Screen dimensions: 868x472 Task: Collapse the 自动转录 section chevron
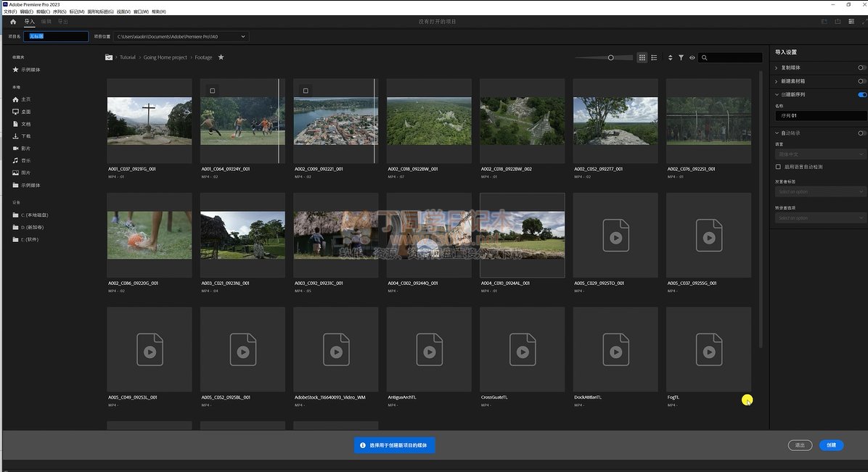[777, 133]
